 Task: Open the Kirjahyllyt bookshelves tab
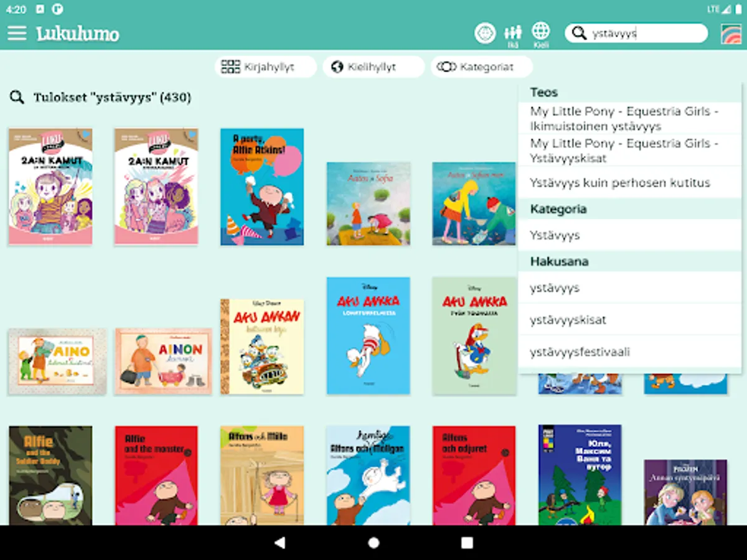pos(266,67)
